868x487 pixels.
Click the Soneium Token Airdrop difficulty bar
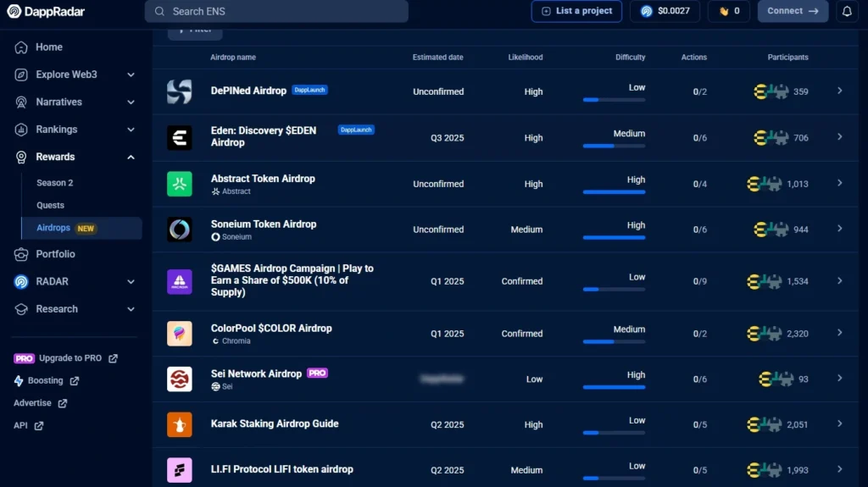[614, 237]
